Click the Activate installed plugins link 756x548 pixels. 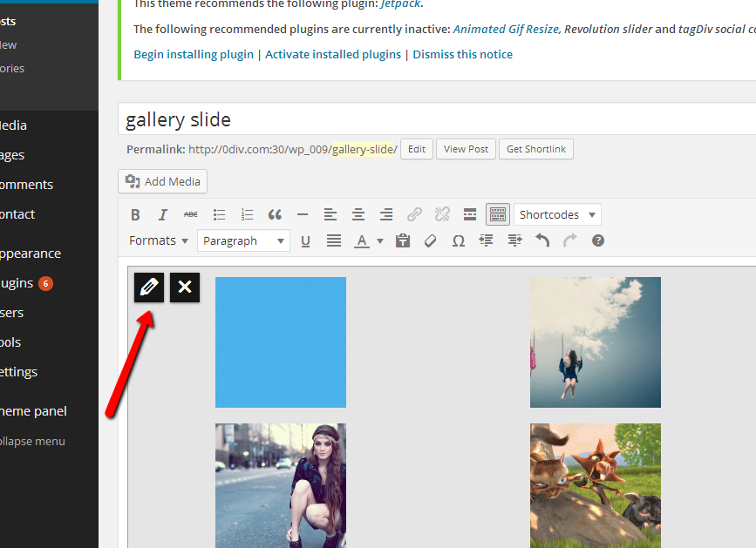pyautogui.click(x=333, y=54)
